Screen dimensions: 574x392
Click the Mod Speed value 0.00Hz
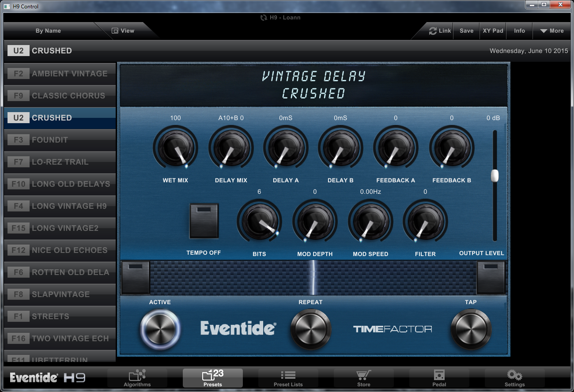[370, 192]
